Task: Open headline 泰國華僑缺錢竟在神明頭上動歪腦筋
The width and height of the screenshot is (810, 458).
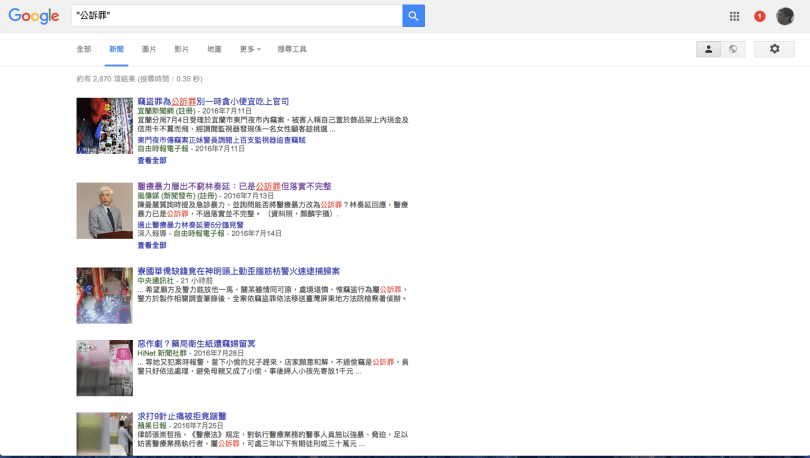Action: [x=238, y=271]
